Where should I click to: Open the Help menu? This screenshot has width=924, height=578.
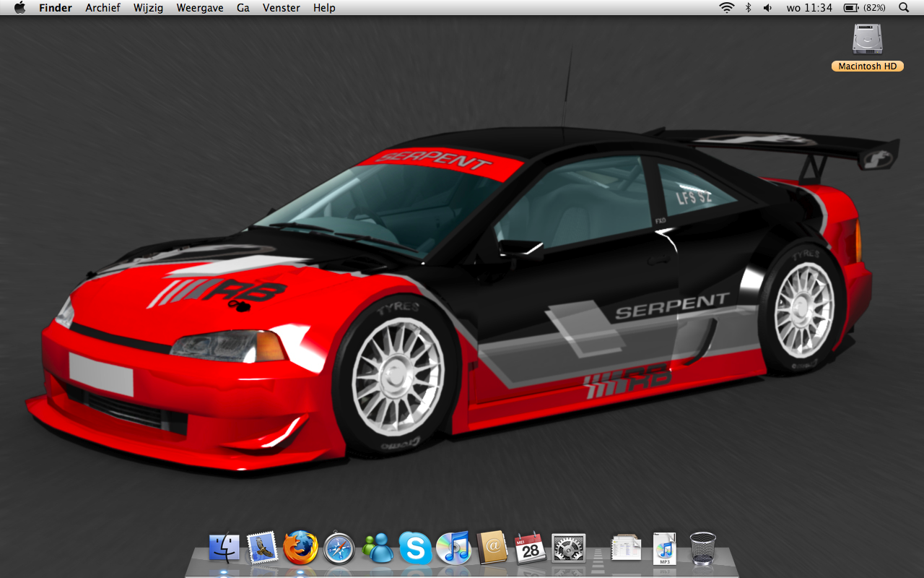[x=324, y=8]
